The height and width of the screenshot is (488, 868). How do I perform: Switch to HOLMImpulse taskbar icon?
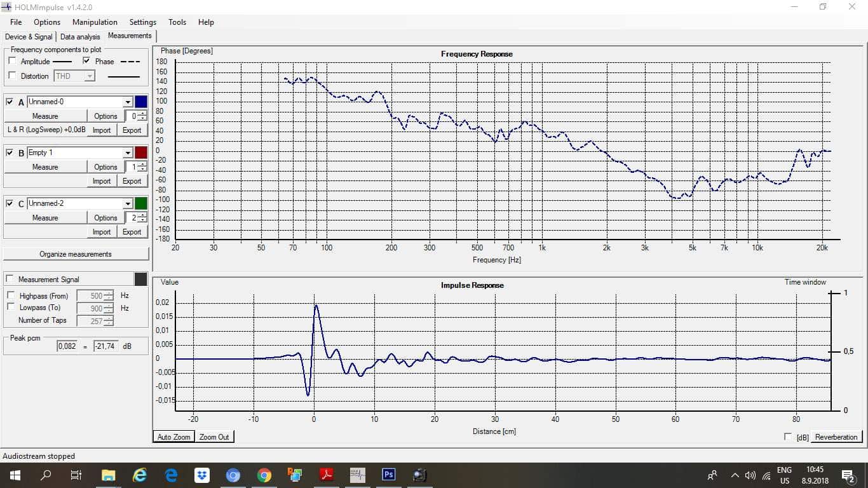click(357, 475)
